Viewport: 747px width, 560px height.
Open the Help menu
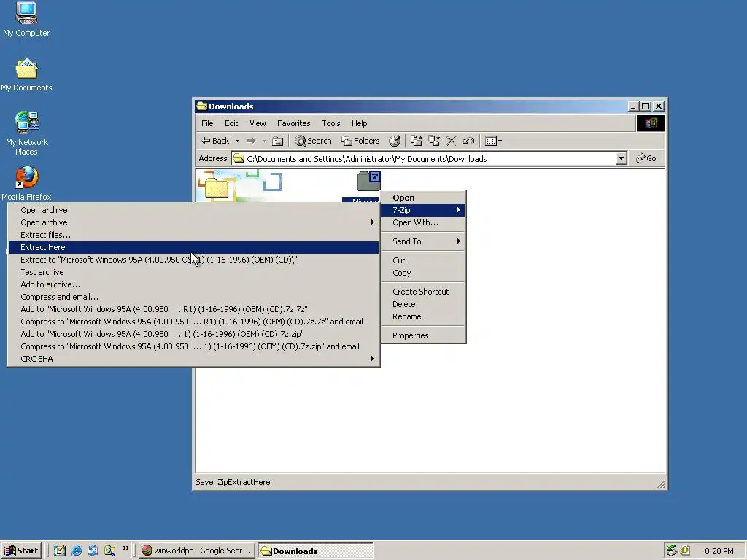point(359,123)
